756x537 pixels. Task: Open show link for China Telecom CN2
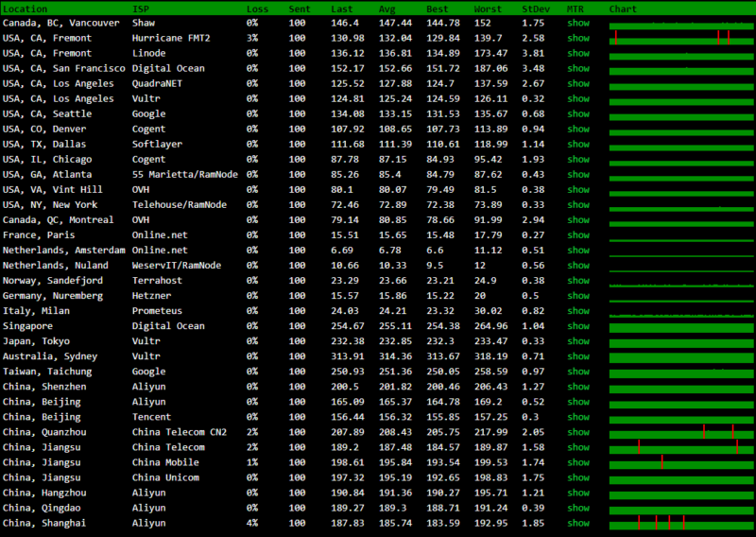577,432
